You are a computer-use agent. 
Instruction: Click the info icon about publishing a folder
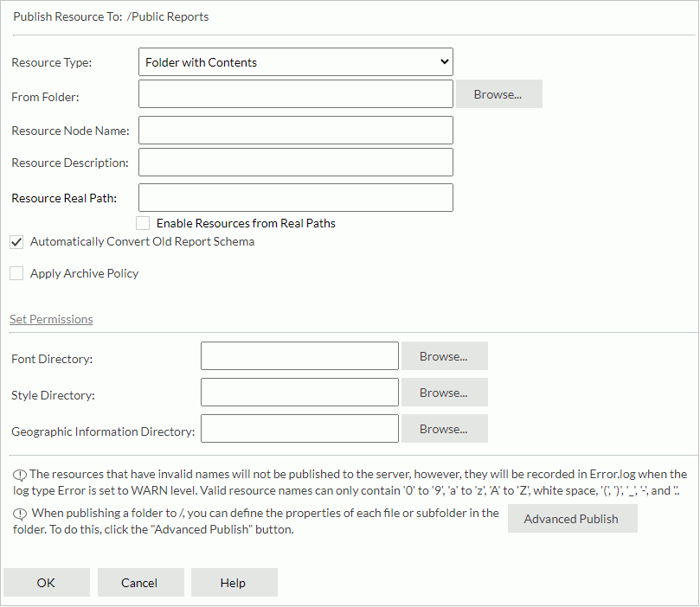18,512
